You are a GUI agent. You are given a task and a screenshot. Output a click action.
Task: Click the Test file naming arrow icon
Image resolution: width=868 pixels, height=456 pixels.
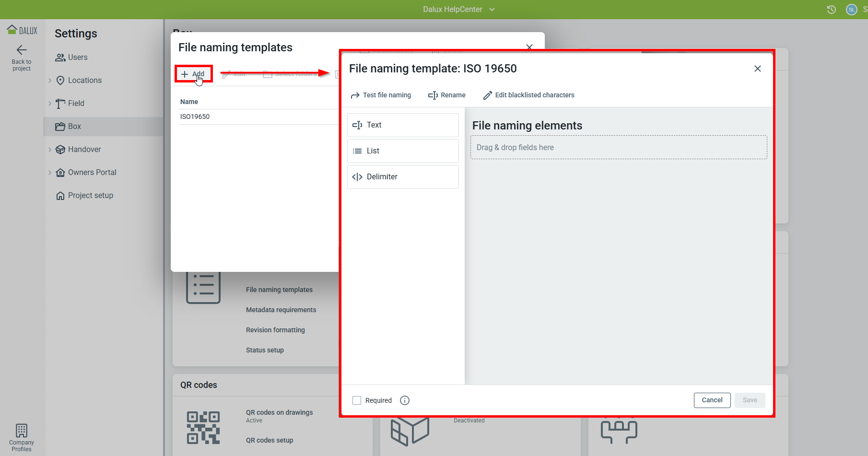pos(355,95)
